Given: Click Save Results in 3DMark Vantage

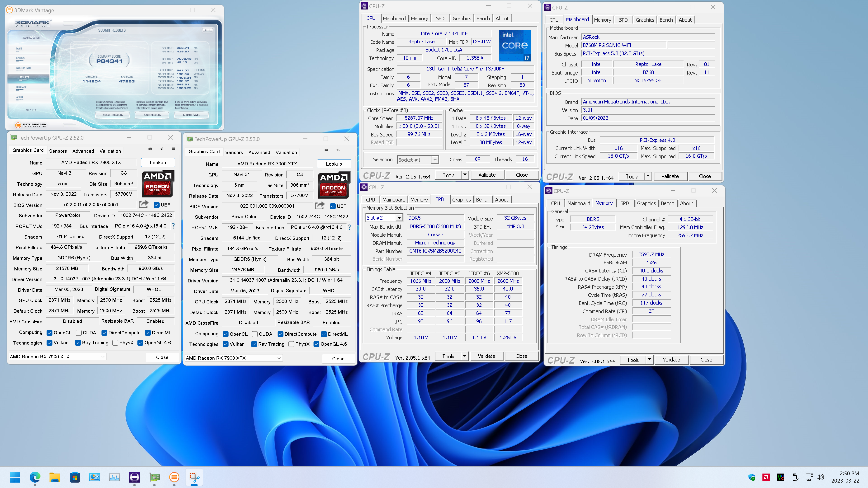Looking at the screenshot, I should click(x=152, y=115).
